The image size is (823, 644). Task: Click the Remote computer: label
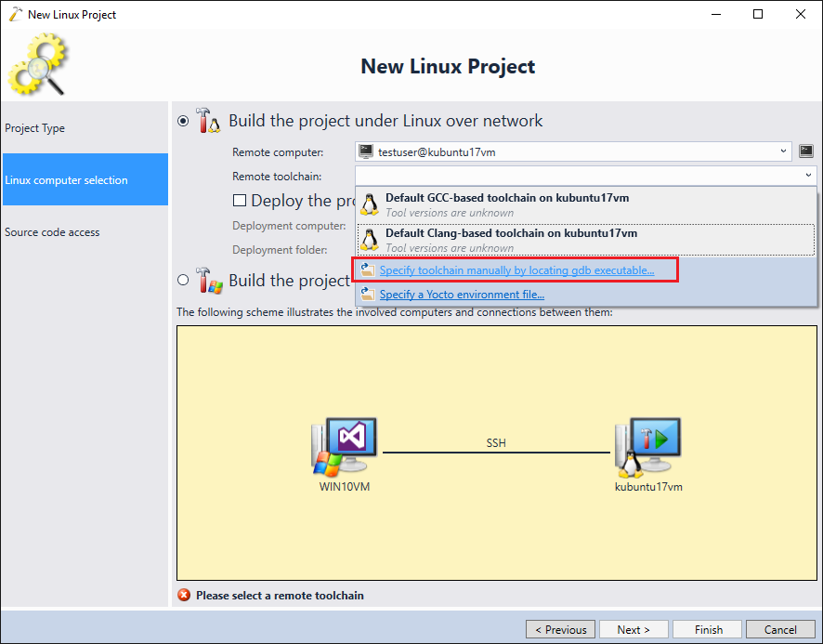point(278,152)
